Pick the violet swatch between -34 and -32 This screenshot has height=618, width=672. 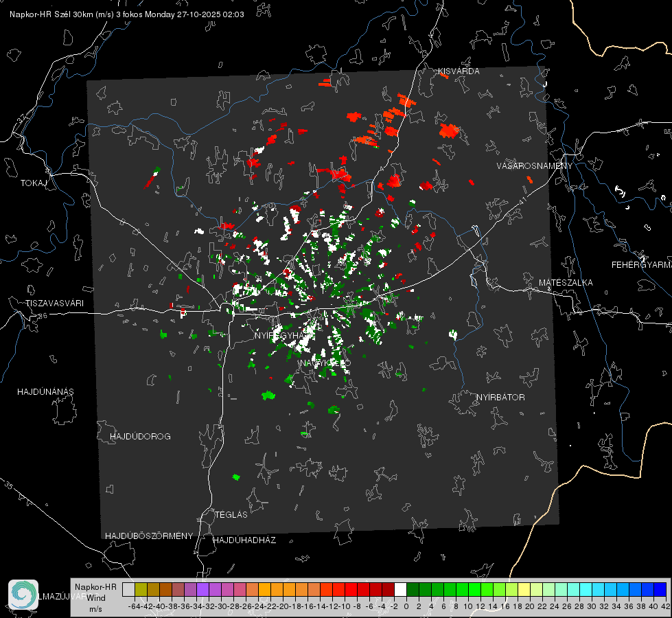(202, 589)
